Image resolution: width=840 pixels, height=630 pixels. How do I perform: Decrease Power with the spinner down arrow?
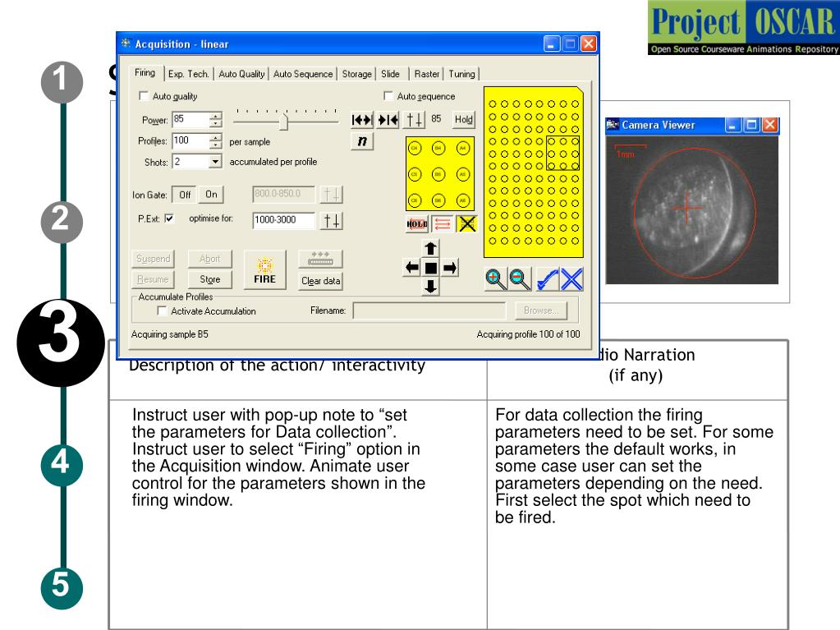pyautogui.click(x=215, y=123)
